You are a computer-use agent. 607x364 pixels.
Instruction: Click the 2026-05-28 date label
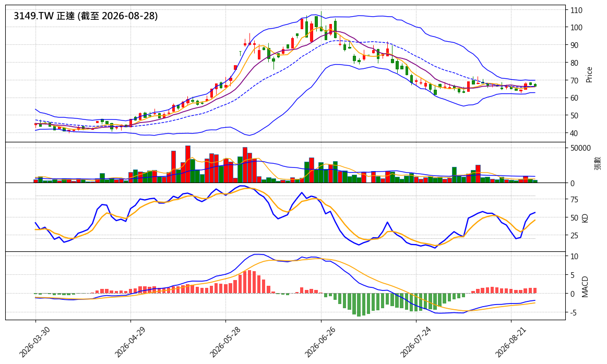click(224, 342)
